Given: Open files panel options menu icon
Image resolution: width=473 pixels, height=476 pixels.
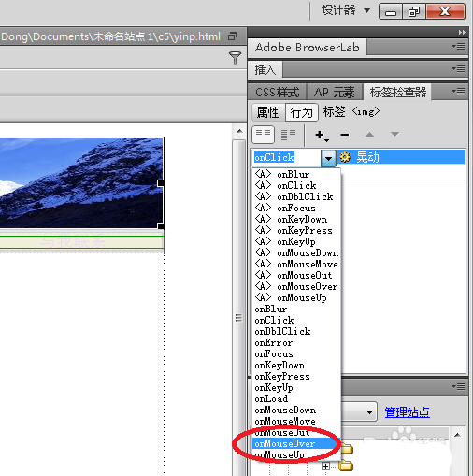Looking at the screenshot, I should pyautogui.click(x=458, y=387).
